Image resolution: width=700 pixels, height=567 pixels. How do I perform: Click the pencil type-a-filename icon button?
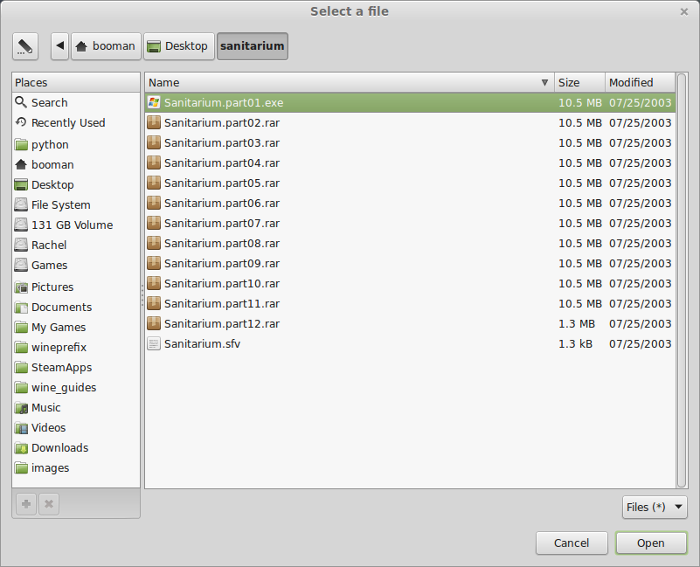(x=25, y=46)
